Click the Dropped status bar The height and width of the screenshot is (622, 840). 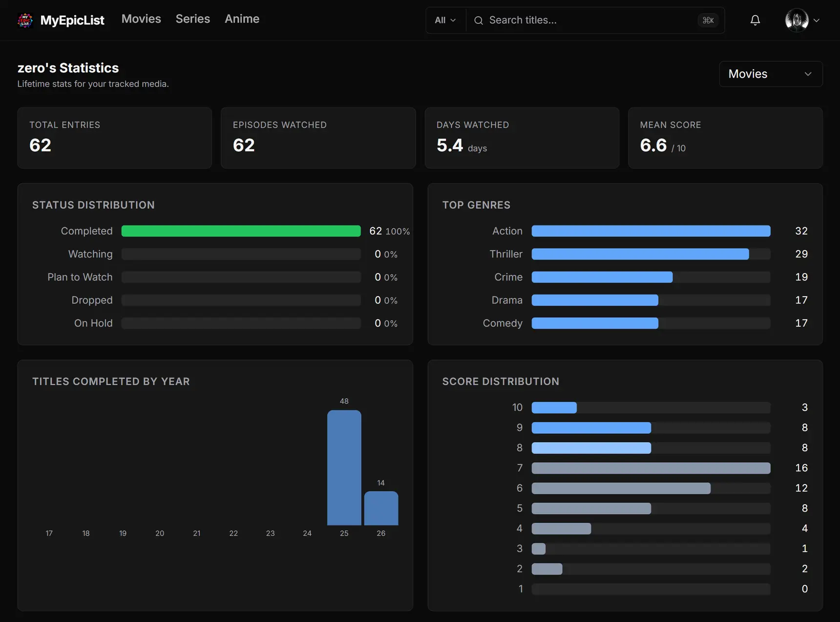[241, 300]
